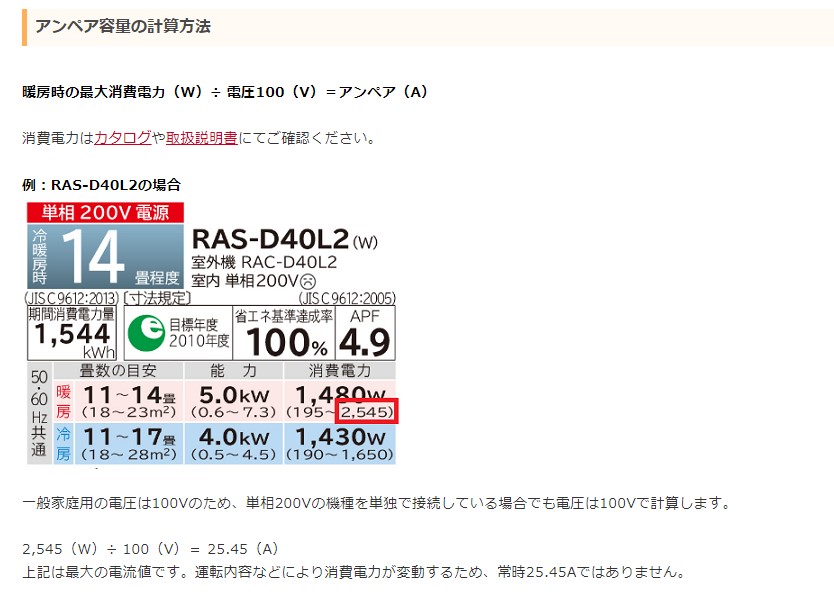
Task: Click the 畳数の目安 column header
Action: (118, 371)
